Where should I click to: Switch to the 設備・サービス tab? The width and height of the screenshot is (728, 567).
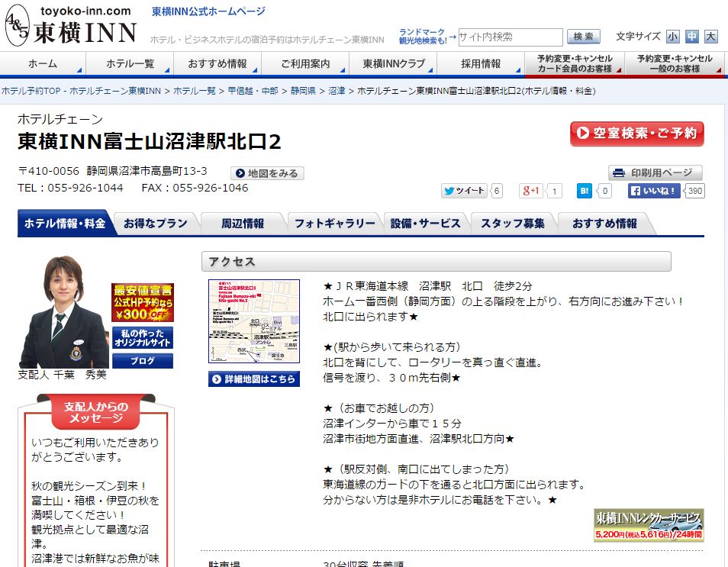click(425, 224)
